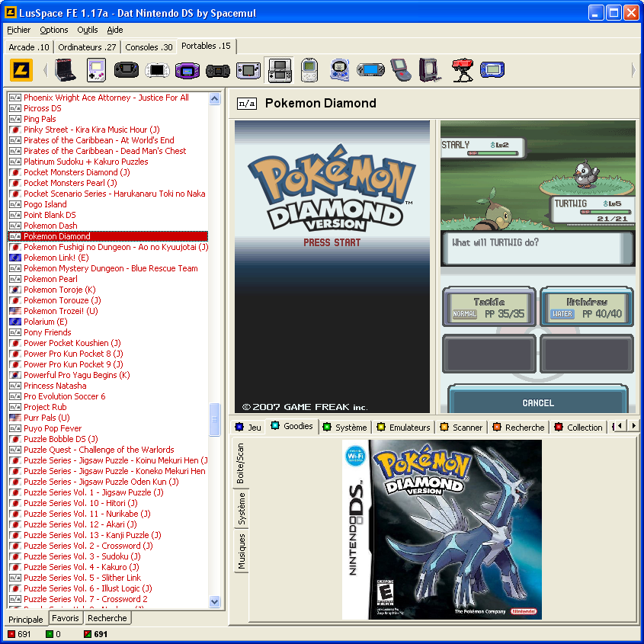Select the red Virtual Boy icon

(x=463, y=70)
